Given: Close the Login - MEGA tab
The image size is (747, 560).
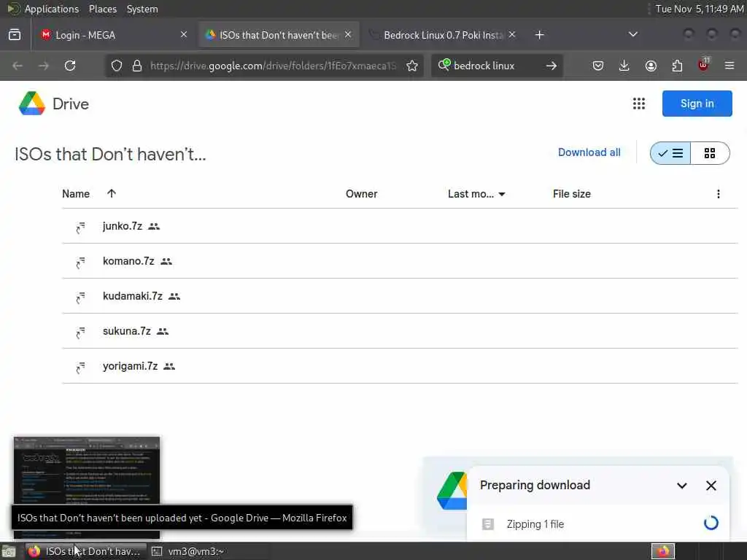Looking at the screenshot, I should [183, 34].
